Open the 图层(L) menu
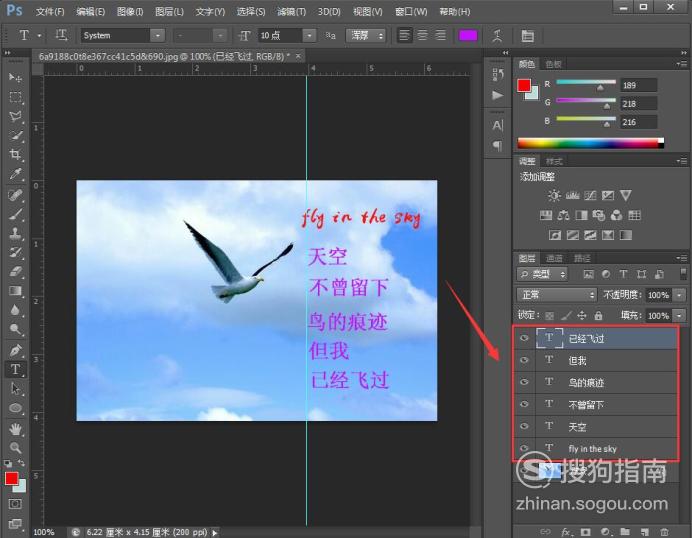The height and width of the screenshot is (538, 692). (169, 11)
